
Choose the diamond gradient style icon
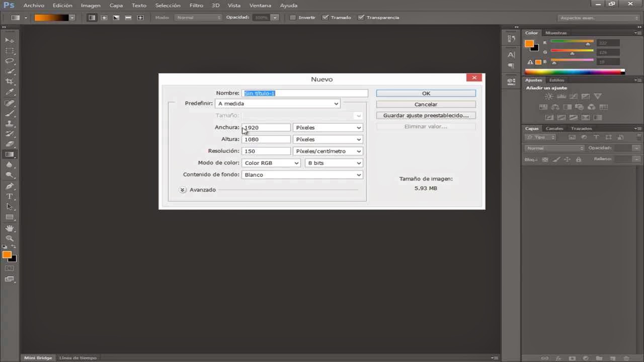pyautogui.click(x=140, y=18)
